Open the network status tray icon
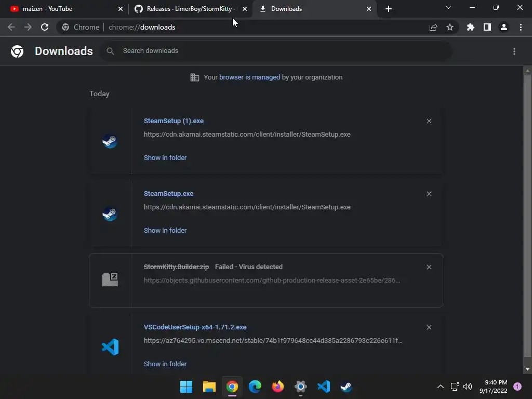Screen dimensions: 532x399 point(455,387)
